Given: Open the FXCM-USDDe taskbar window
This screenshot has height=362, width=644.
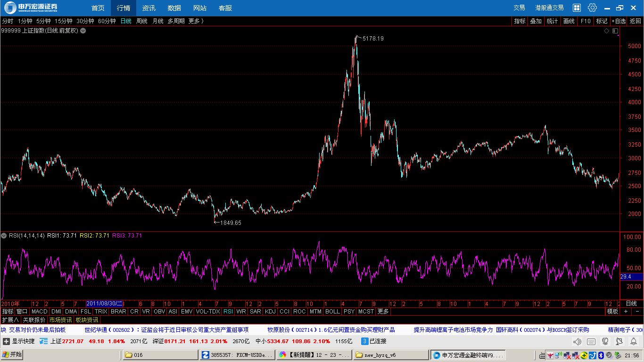Looking at the screenshot, I should [237, 355].
